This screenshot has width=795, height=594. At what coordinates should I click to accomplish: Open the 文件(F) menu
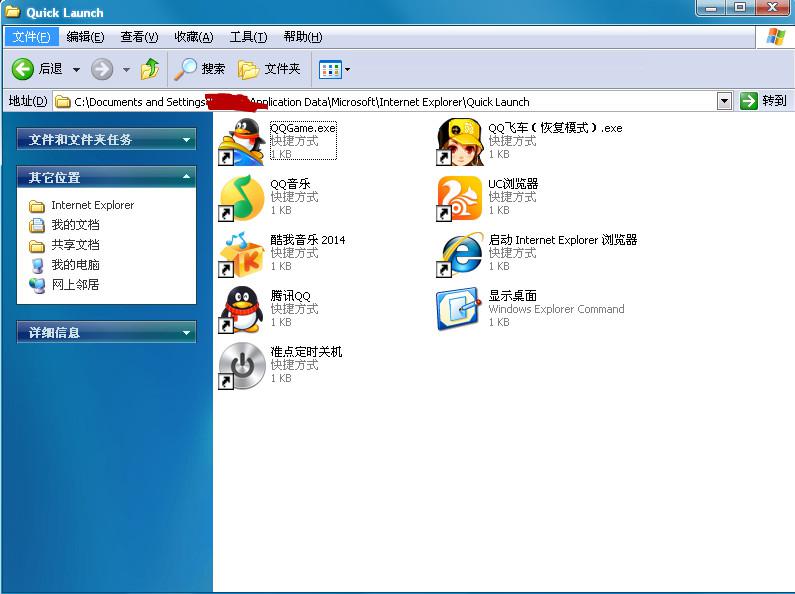[31, 36]
